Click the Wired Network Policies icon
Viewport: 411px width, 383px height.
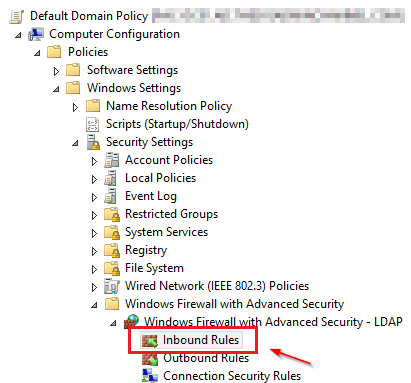[112, 286]
